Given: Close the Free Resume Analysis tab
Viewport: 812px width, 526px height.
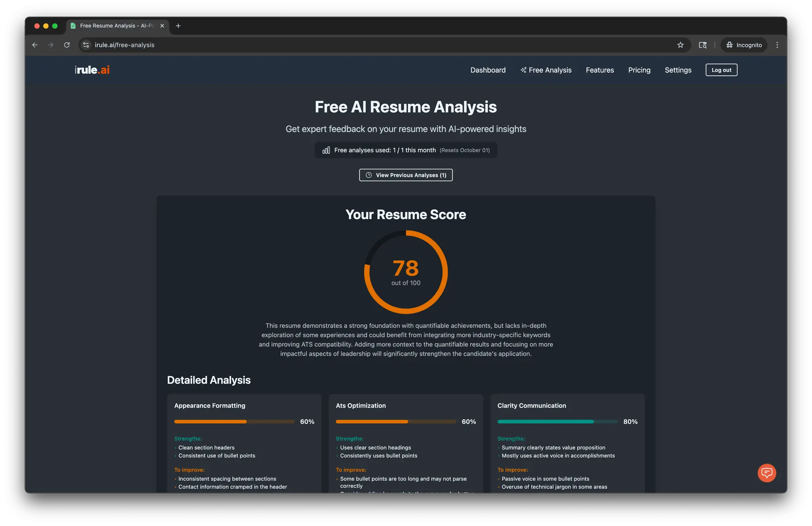Looking at the screenshot, I should click(162, 26).
